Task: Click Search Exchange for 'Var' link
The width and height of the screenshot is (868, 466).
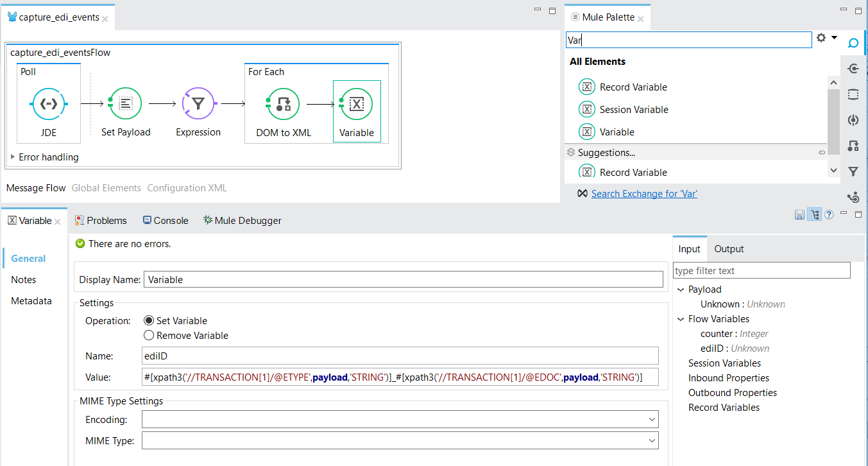Action: pos(644,194)
